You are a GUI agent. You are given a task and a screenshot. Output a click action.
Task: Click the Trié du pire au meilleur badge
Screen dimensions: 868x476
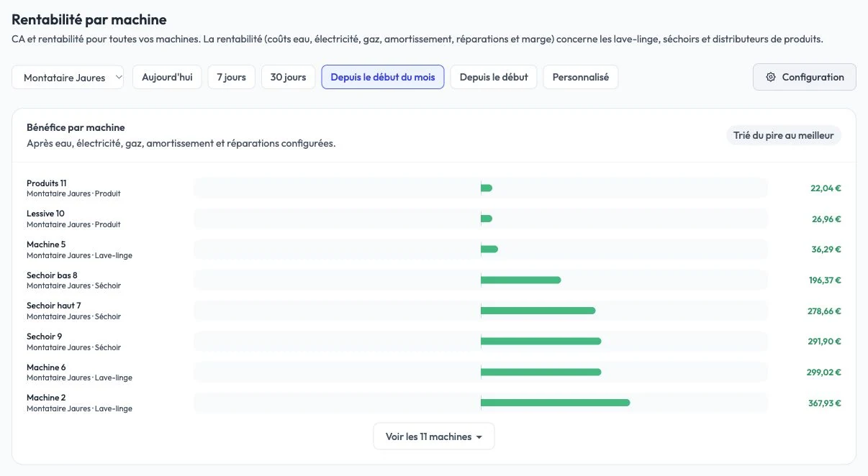pos(783,135)
